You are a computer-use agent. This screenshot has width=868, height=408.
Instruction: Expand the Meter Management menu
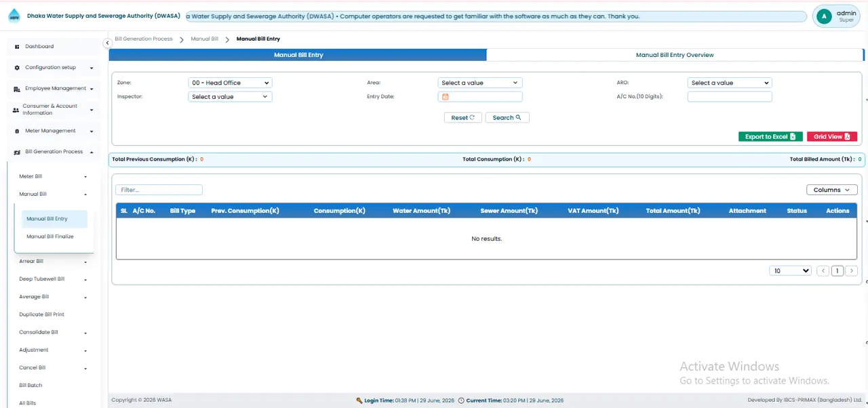coord(91,131)
